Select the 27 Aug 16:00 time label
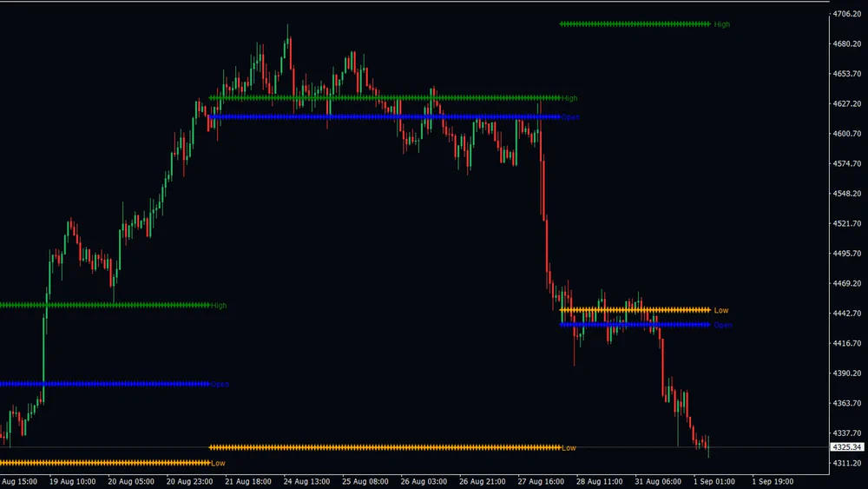 coord(541,481)
